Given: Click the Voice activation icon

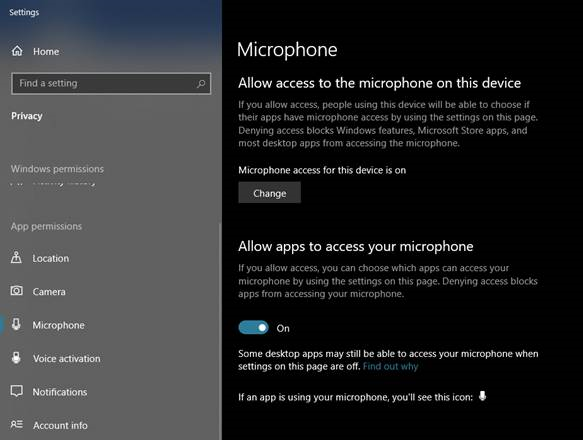Looking at the screenshot, I should click(x=16, y=357).
